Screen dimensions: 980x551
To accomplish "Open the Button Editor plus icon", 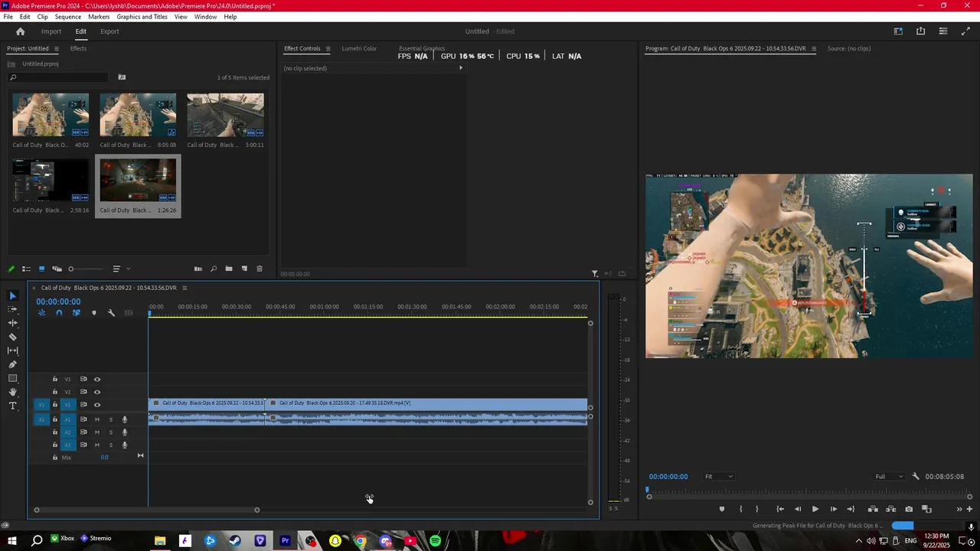I will (x=970, y=509).
